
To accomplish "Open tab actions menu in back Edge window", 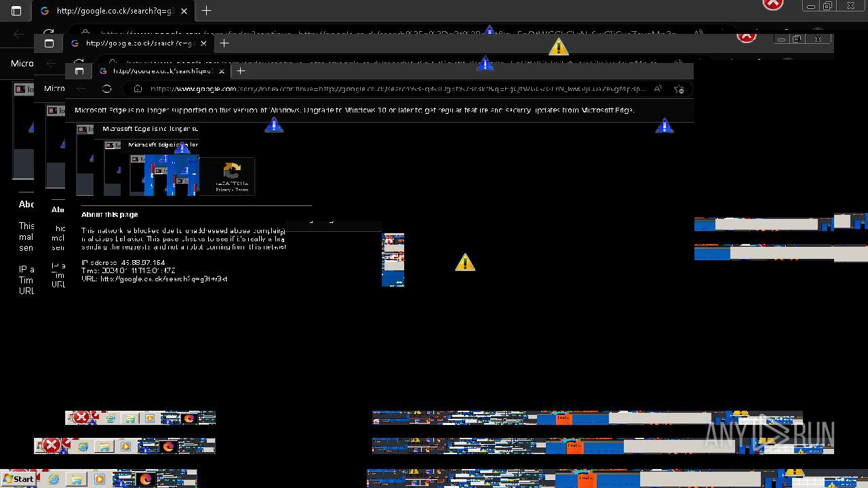I will point(16,11).
